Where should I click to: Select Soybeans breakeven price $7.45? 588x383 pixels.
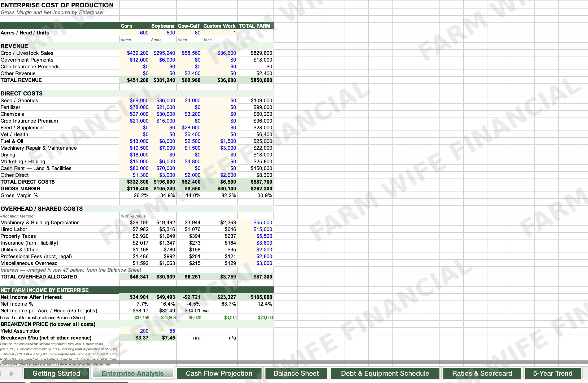click(x=163, y=338)
